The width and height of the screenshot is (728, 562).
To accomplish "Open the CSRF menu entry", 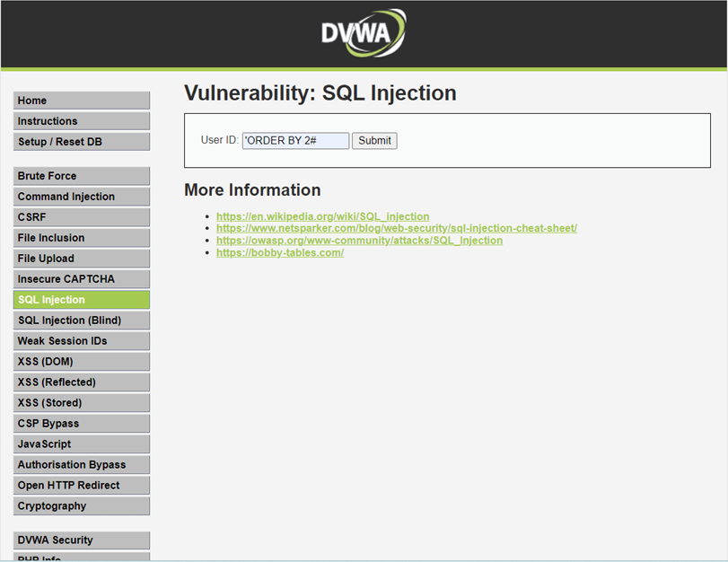I will pos(82,217).
